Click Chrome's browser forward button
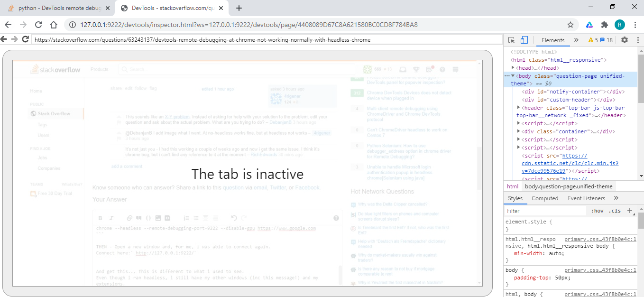Image resolution: width=644 pixels, height=297 pixels. (x=23, y=25)
